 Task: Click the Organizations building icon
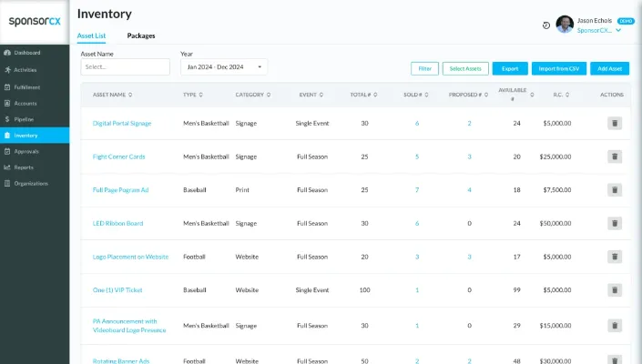pyautogui.click(x=7, y=184)
